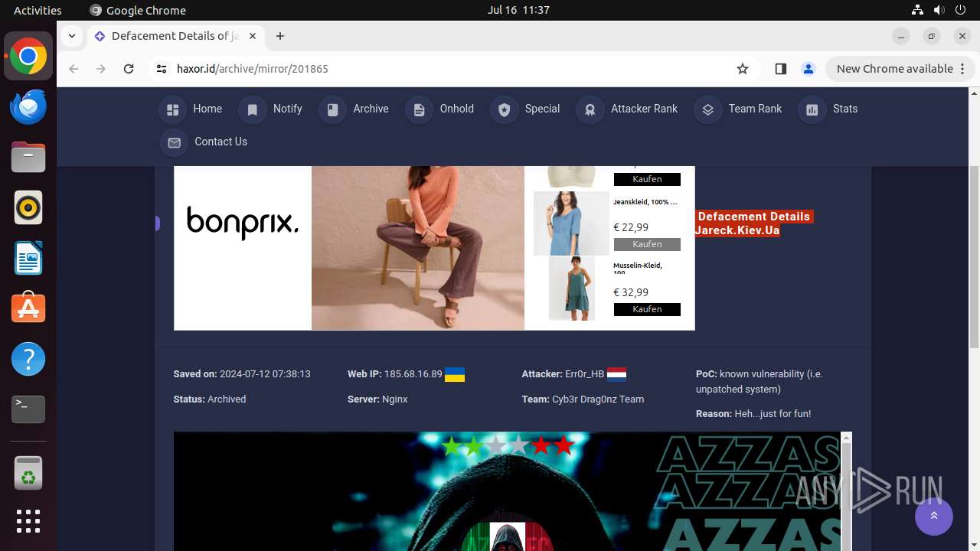Click Kaufen button under € 32,99
This screenshot has width=980, height=551.
coord(647,309)
